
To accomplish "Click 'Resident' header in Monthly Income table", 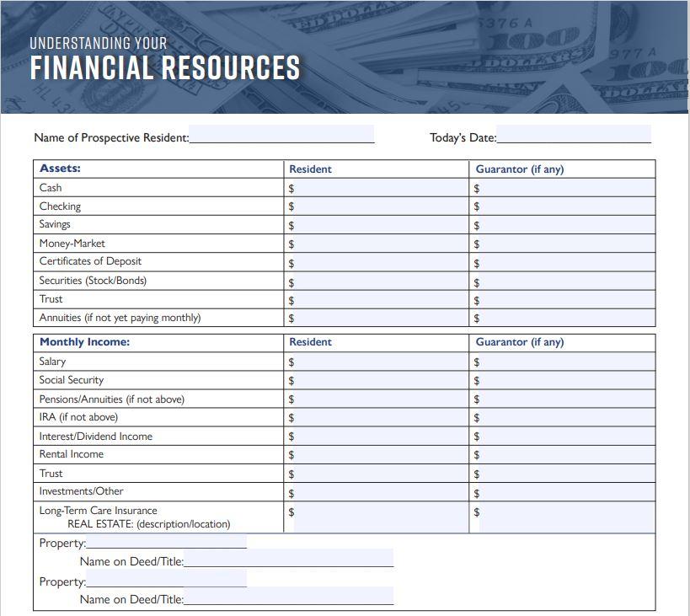I will pos(310,342).
